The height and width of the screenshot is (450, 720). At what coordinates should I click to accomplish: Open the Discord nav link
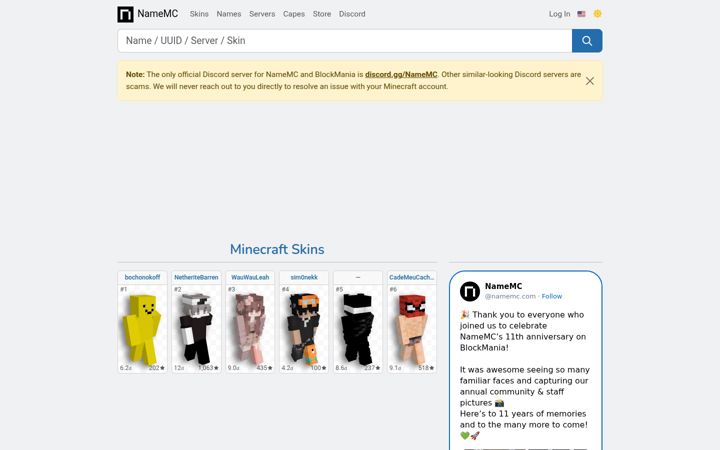(x=352, y=14)
